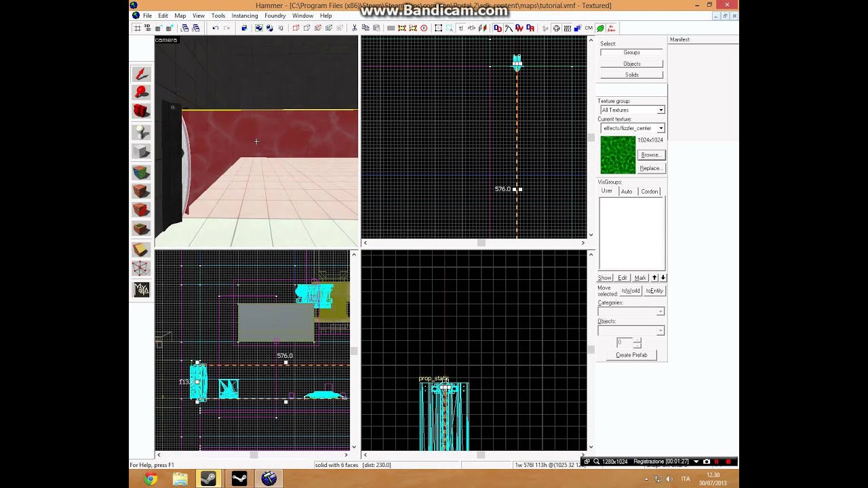868x488 pixels.
Task: Pause the Bandicam recording
Action: click(717, 462)
